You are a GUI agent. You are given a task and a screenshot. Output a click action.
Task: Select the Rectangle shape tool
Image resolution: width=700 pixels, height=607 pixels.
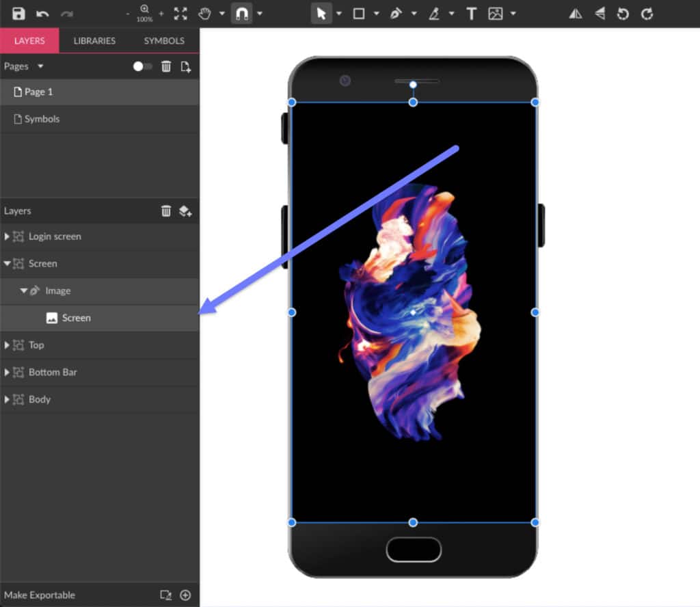[358, 14]
